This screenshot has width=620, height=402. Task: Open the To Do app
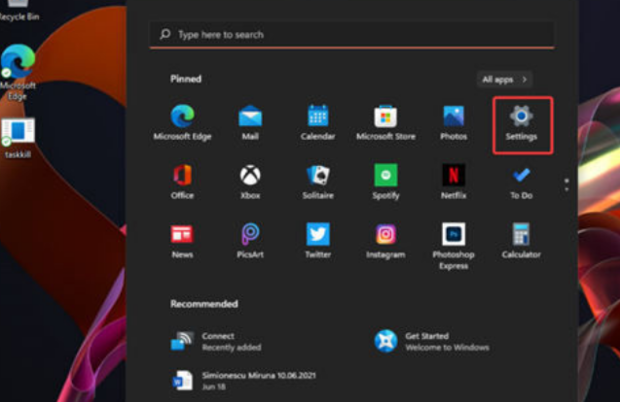(521, 183)
